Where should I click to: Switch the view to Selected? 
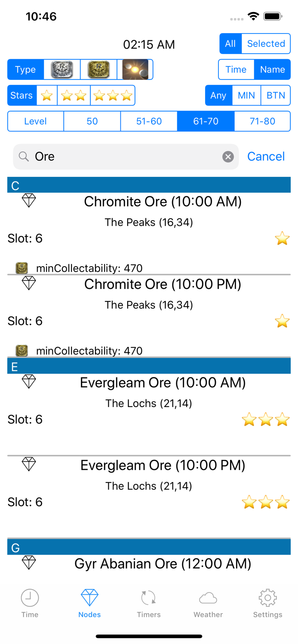tap(266, 43)
